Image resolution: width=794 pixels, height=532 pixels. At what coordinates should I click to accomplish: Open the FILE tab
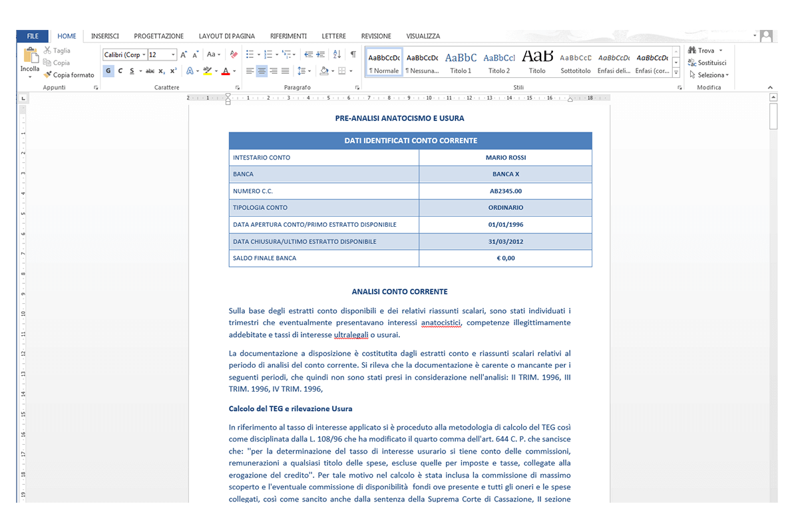(x=33, y=36)
